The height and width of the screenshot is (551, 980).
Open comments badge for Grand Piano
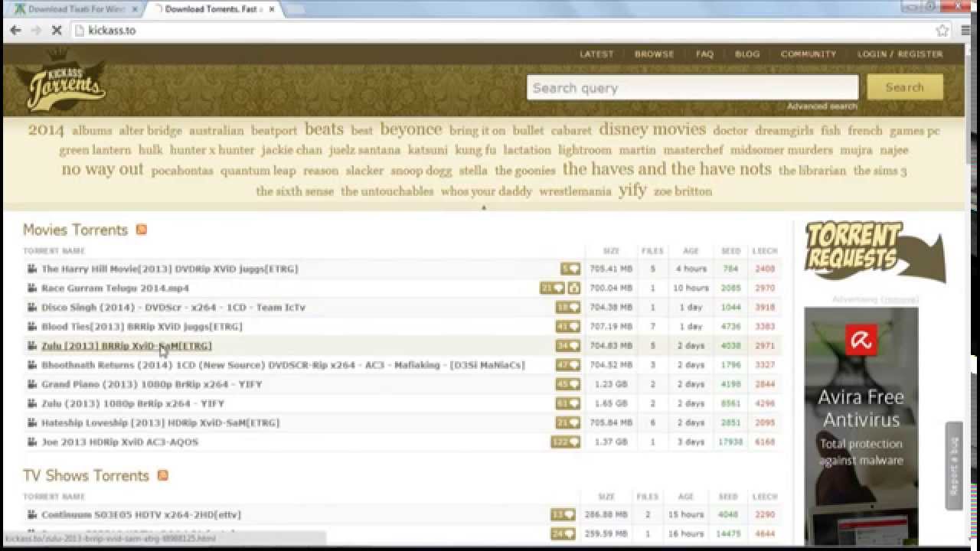tap(568, 384)
